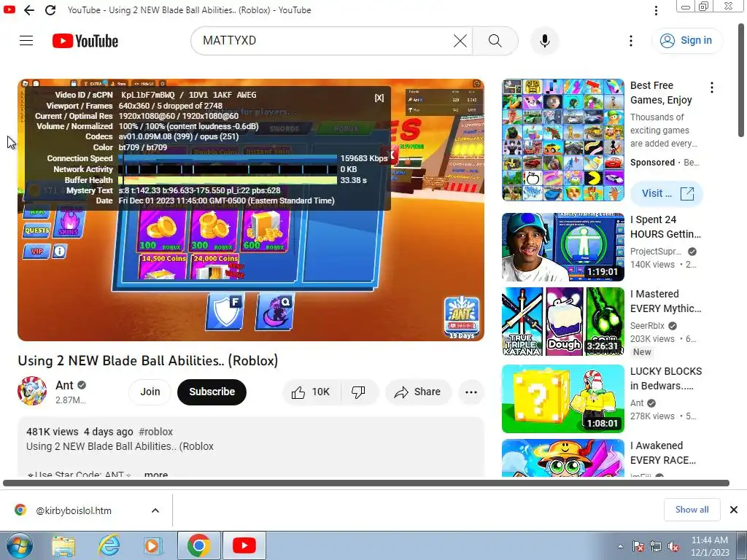Subscribe to the Ant channel
The height and width of the screenshot is (560, 747).
pyautogui.click(x=212, y=392)
